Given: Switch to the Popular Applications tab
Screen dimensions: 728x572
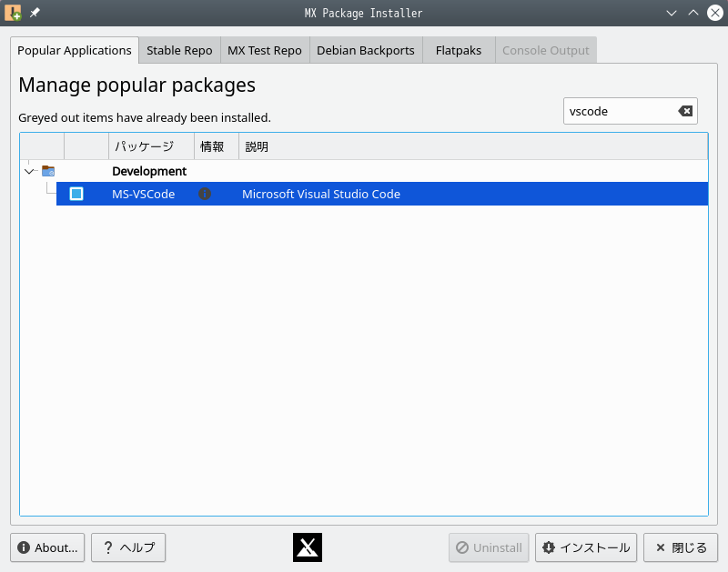Looking at the screenshot, I should point(75,50).
